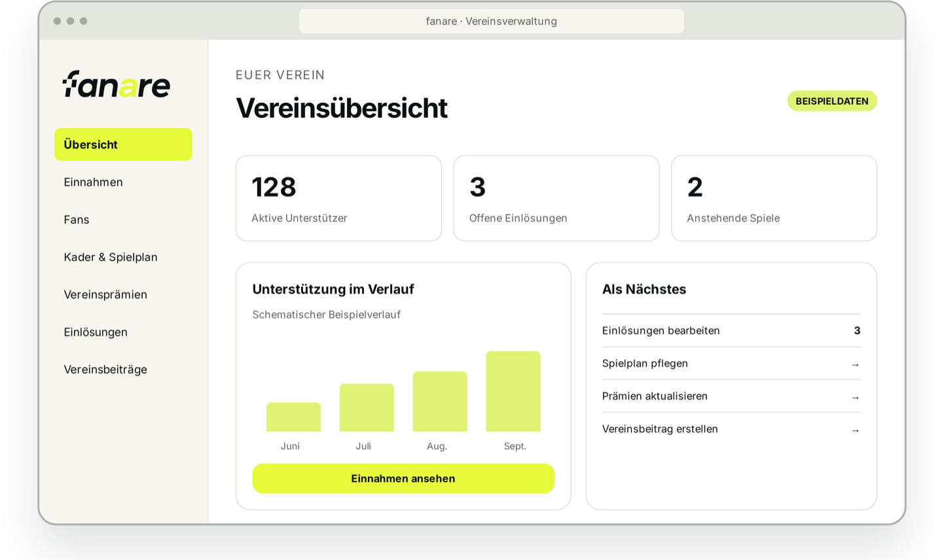Click the Unterstützung im Verlauf title

tap(333, 289)
